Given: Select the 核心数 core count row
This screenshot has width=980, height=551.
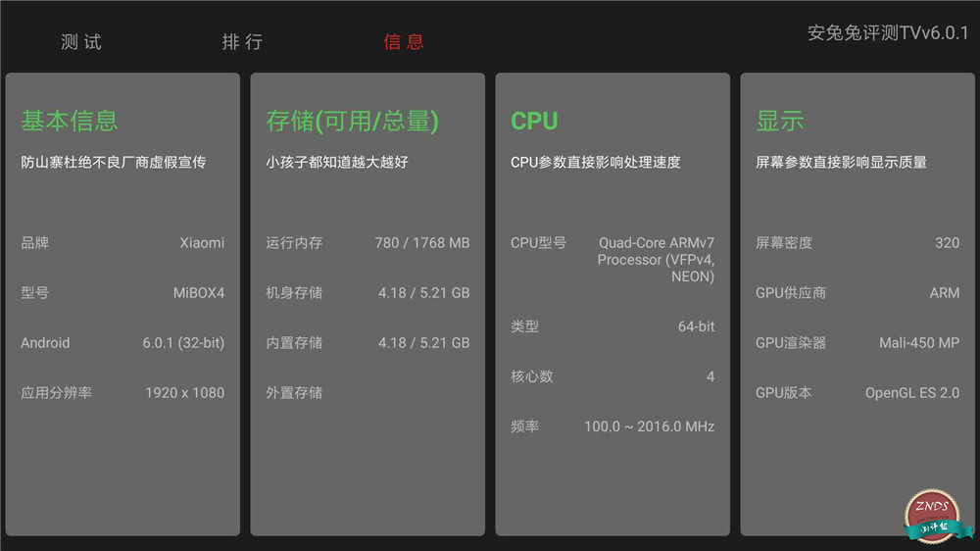Looking at the screenshot, I should (x=612, y=376).
